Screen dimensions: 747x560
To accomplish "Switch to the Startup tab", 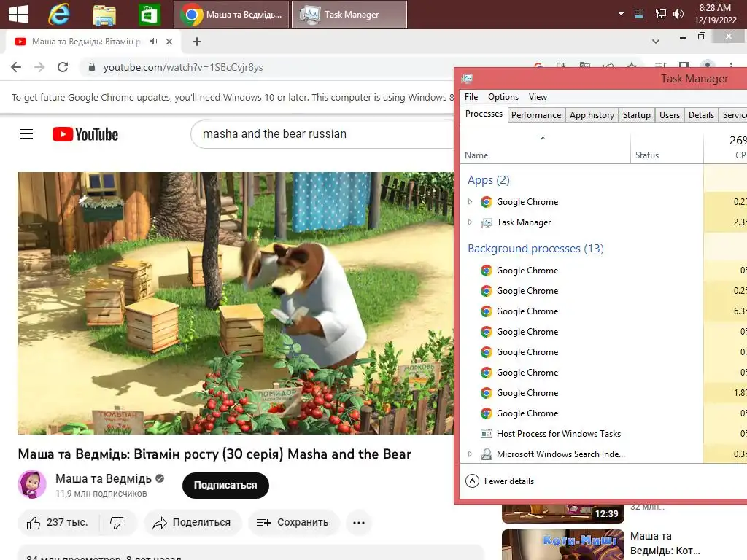I will 636,115.
